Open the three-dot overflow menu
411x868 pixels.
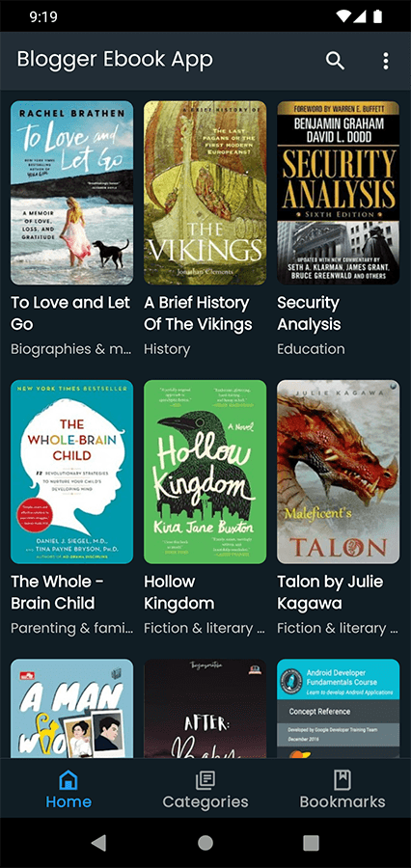tap(386, 61)
